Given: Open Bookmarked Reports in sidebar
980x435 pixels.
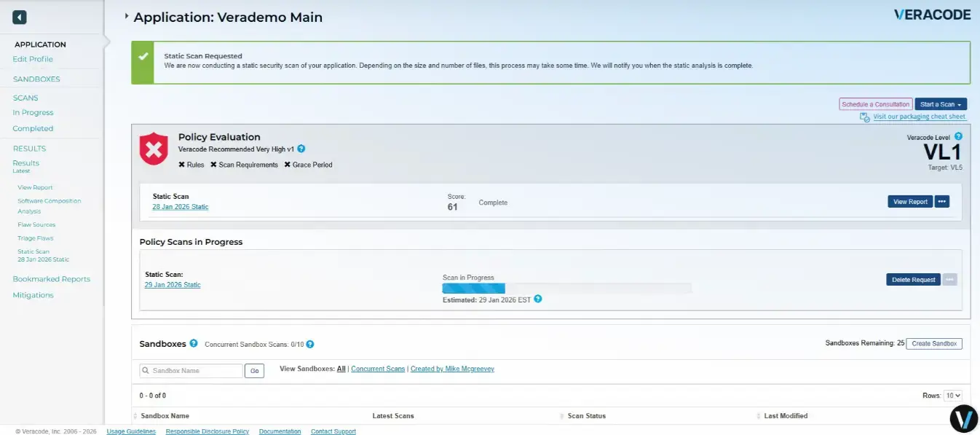Looking at the screenshot, I should pyautogui.click(x=52, y=279).
